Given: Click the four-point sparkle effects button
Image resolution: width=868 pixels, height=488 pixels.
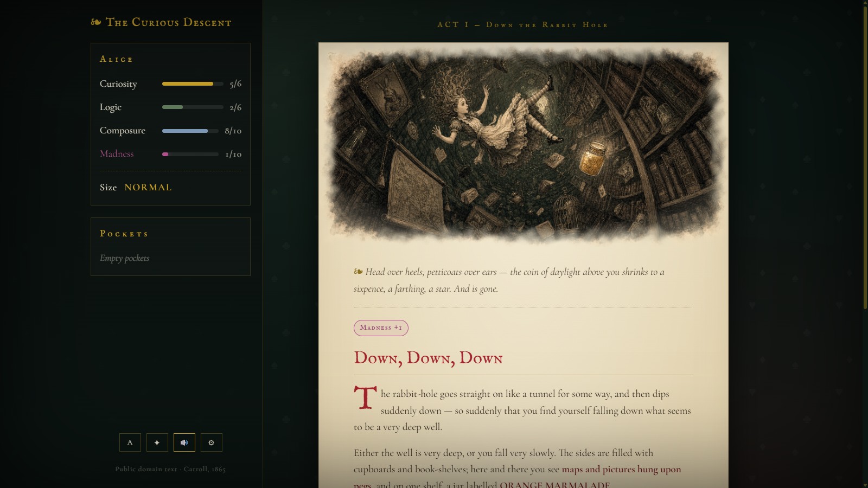Looking at the screenshot, I should click(157, 442).
